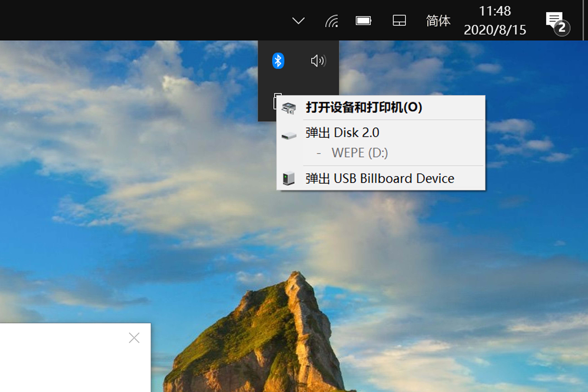Open the Wi-Fi network icon
Image resolution: width=588 pixels, height=392 pixels.
click(332, 21)
